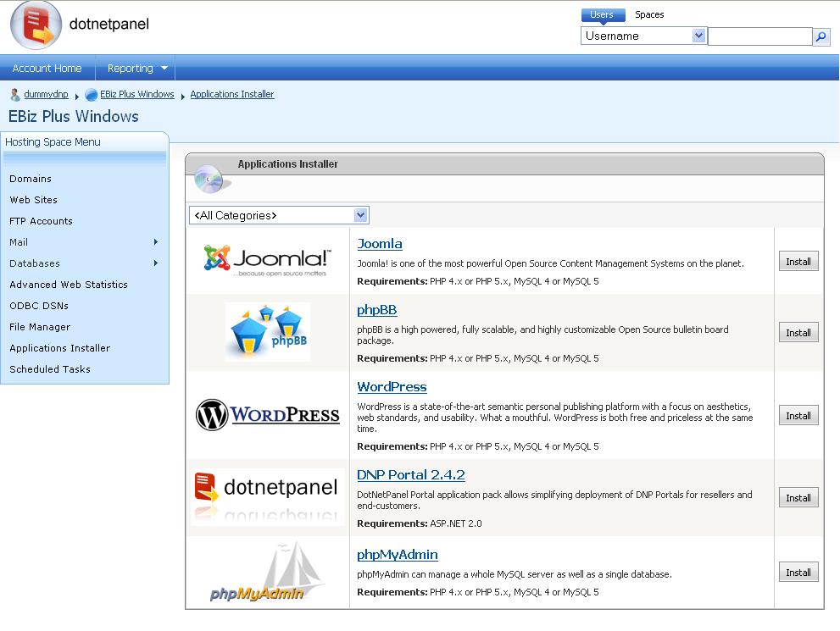Install the phpMyAdmin application
The width and height of the screenshot is (840, 631).
[798, 572]
